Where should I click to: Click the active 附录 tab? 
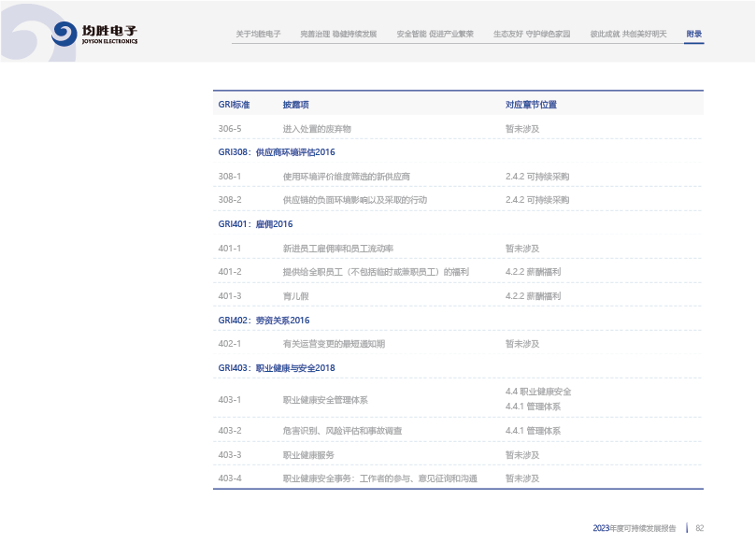click(693, 34)
